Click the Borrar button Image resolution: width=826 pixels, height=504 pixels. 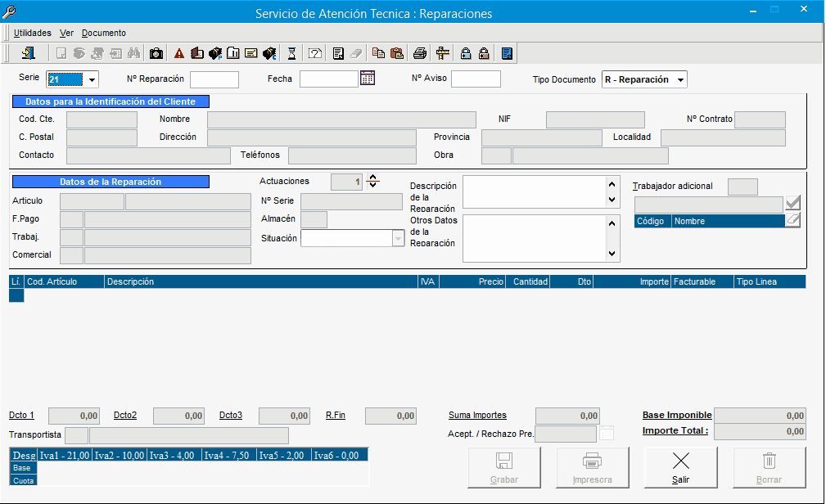click(770, 468)
